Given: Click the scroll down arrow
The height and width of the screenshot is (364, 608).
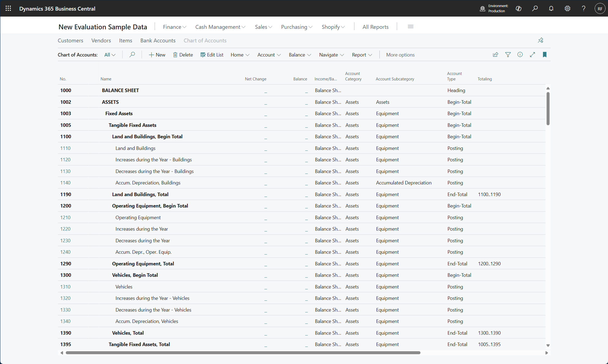Looking at the screenshot, I should (548, 346).
